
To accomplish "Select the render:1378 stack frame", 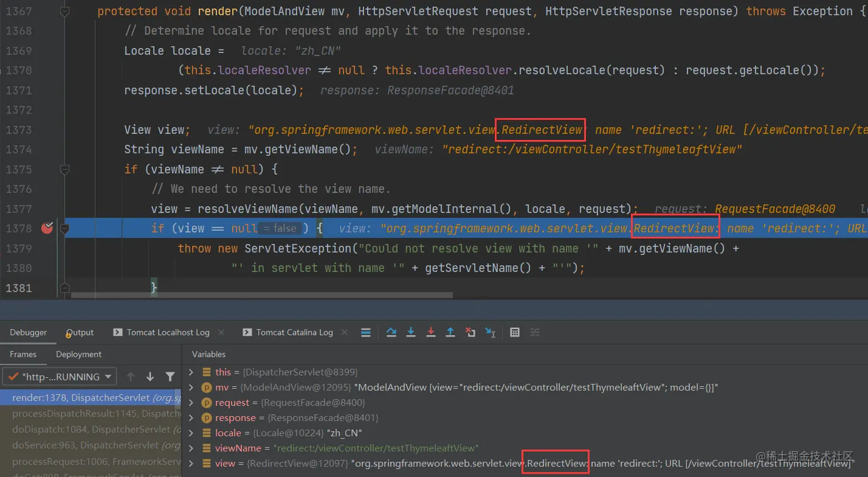I will click(x=91, y=397).
